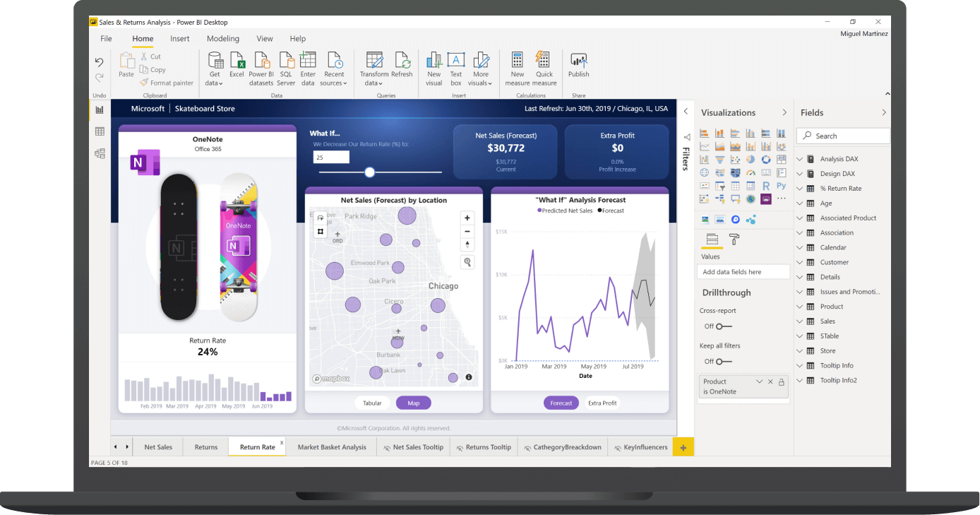Expand the Product table in Fields
Image resolution: width=980 pixels, height=515 pixels.
click(800, 307)
